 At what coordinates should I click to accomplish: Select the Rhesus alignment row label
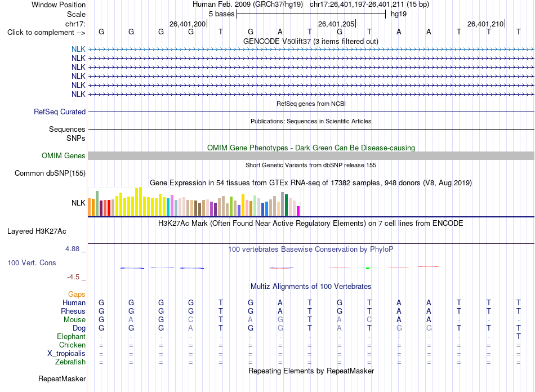coord(73,311)
